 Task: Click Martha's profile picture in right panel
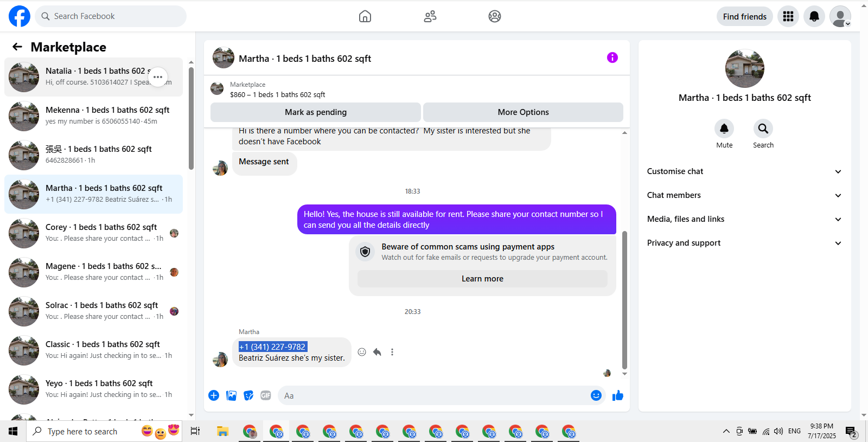point(745,68)
